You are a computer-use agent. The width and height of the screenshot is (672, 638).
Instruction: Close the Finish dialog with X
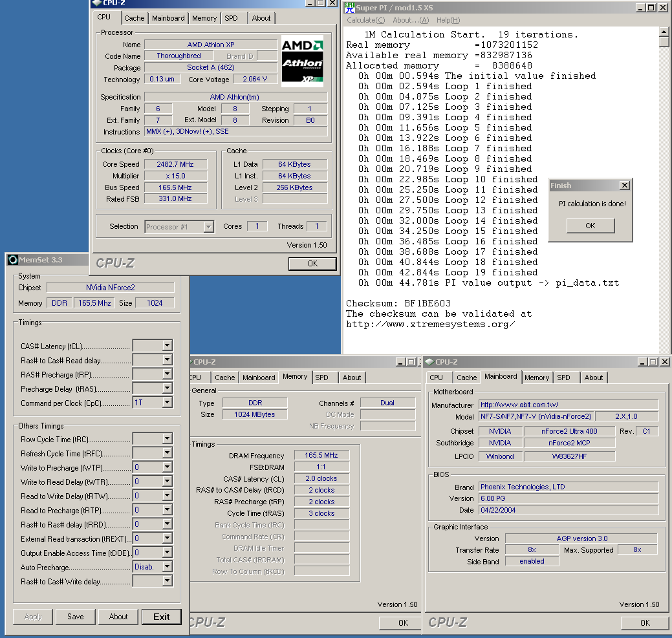(x=624, y=186)
